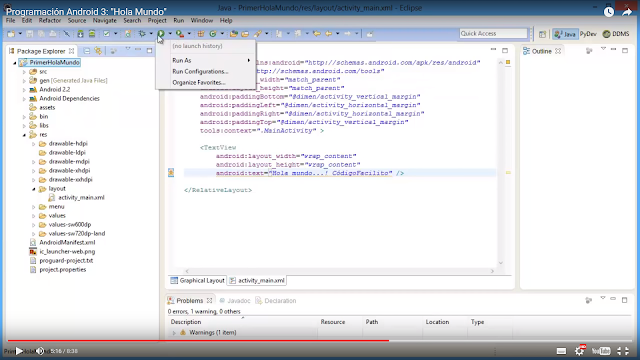Click the Open Task folder icon

click(x=245, y=34)
